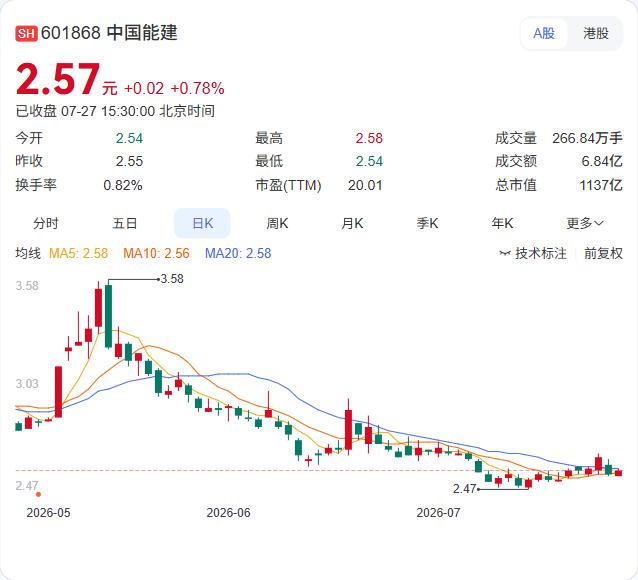The image size is (638, 580).
Task: Click the 已收盘 07-27 15:30:00 status line
Action: pyautogui.click(x=115, y=111)
